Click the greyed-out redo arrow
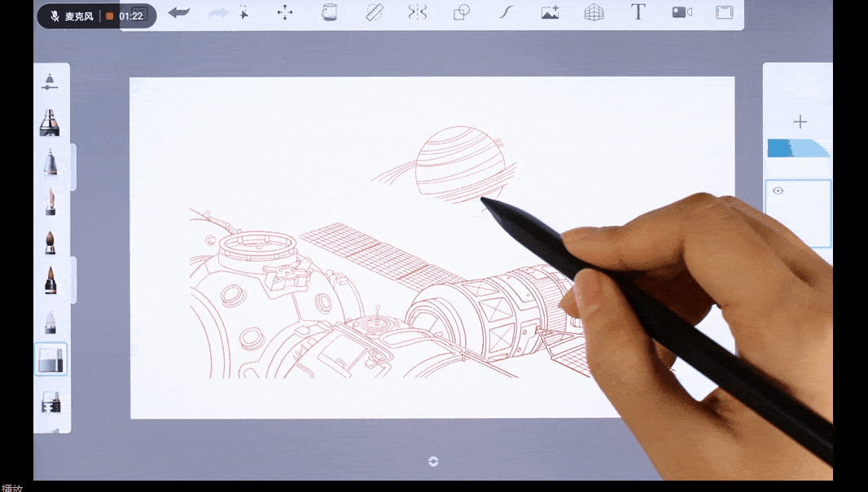The width and height of the screenshot is (868, 492). (x=218, y=12)
